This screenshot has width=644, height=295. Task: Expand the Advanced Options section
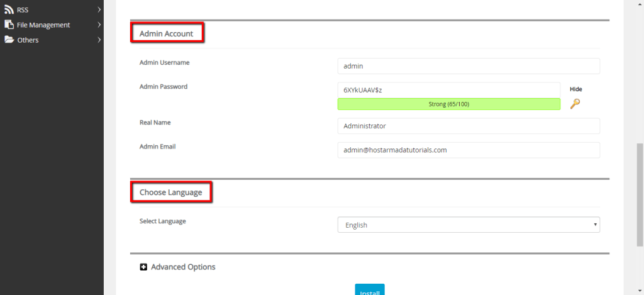183,267
